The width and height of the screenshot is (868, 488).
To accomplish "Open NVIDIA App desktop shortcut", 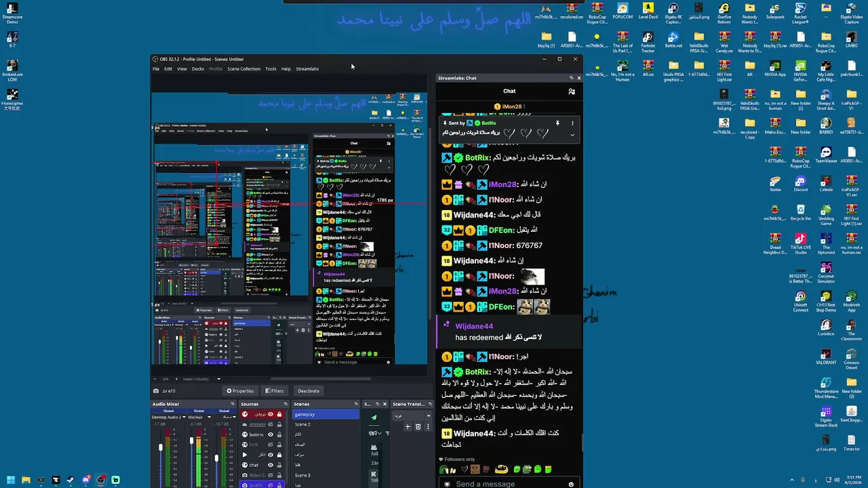I will click(x=775, y=69).
